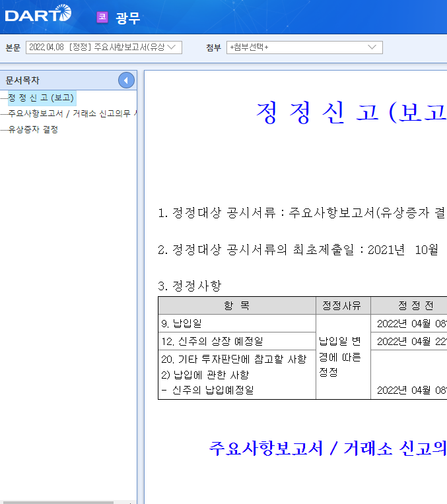Click the heading 3. 정정사항

pyautogui.click(x=189, y=286)
